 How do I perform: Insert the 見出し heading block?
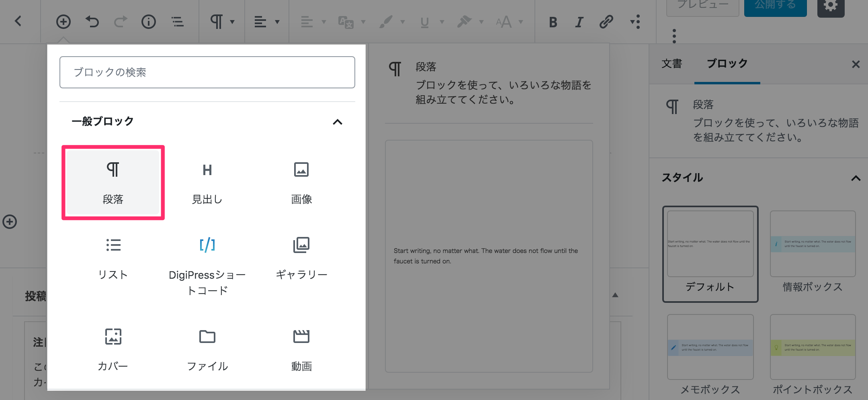point(207,183)
